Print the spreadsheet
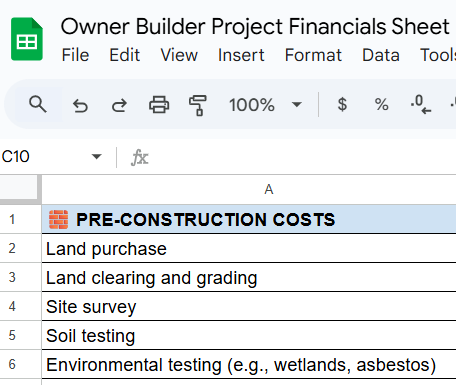Screen dimensions: 456x385 tap(159, 105)
